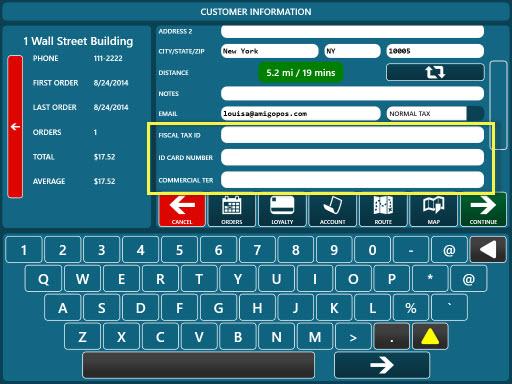Image resolution: width=512 pixels, height=384 pixels.
Task: Refresh distance with the recalculate arrows icon
Action: (x=435, y=72)
